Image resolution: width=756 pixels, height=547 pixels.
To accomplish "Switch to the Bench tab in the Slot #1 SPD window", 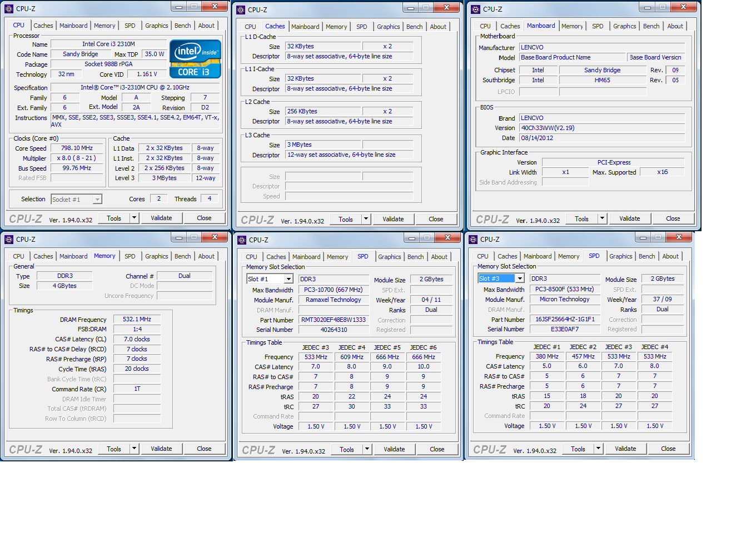I will (x=415, y=257).
